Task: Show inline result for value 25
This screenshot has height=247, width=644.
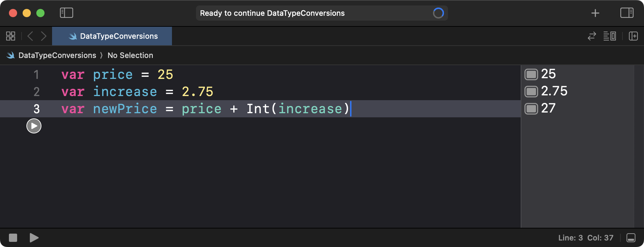Action: 531,74
